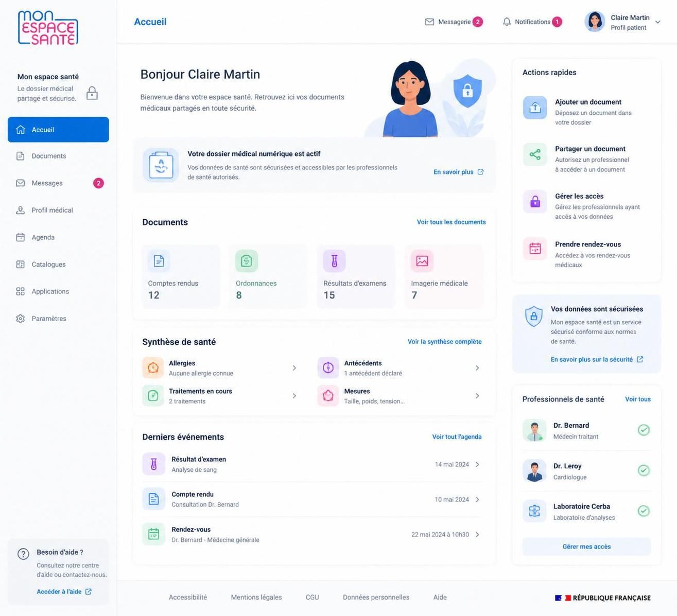Click the Imagerie médicale picture icon
This screenshot has height=616, width=677.
tap(422, 261)
